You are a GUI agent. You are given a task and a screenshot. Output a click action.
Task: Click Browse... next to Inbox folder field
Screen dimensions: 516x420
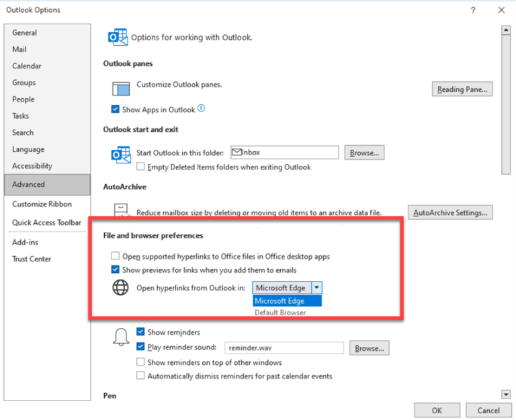point(364,153)
